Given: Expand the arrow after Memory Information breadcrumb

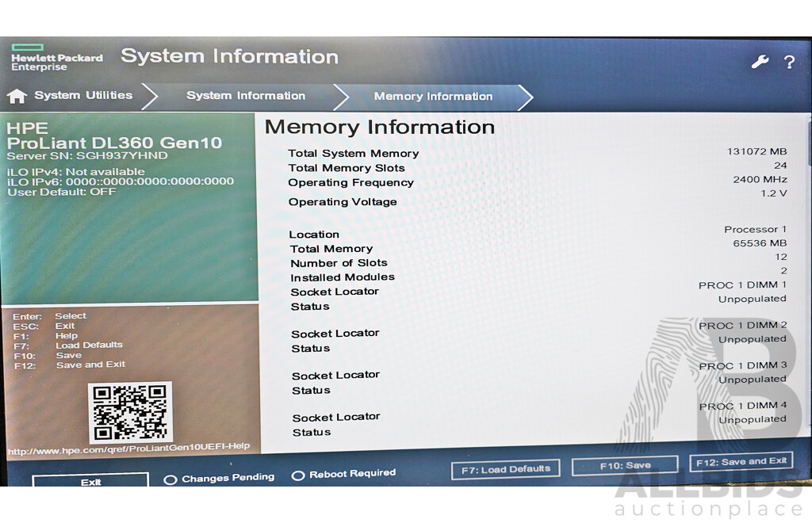Looking at the screenshot, I should (x=526, y=96).
